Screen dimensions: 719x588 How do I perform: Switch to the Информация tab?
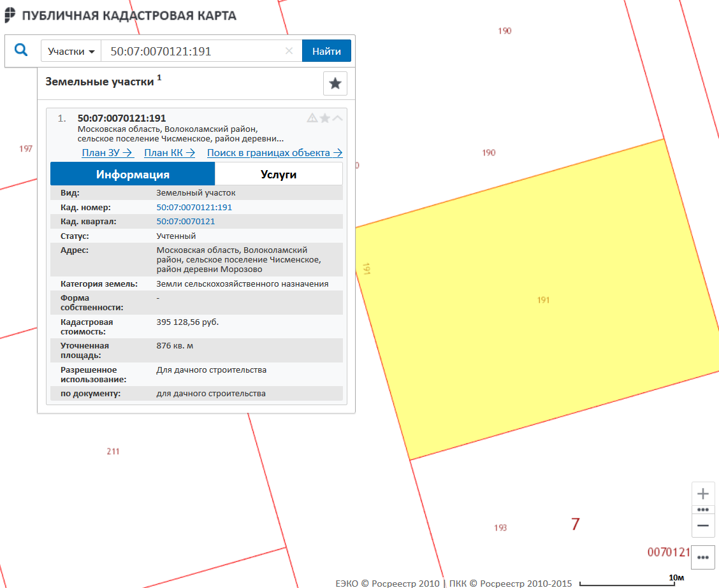coord(133,174)
